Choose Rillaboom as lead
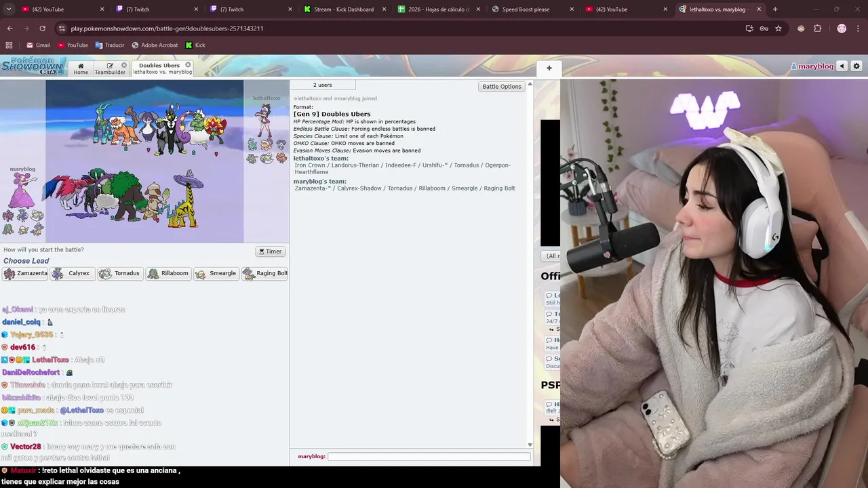The height and width of the screenshot is (488, 868). (168, 273)
